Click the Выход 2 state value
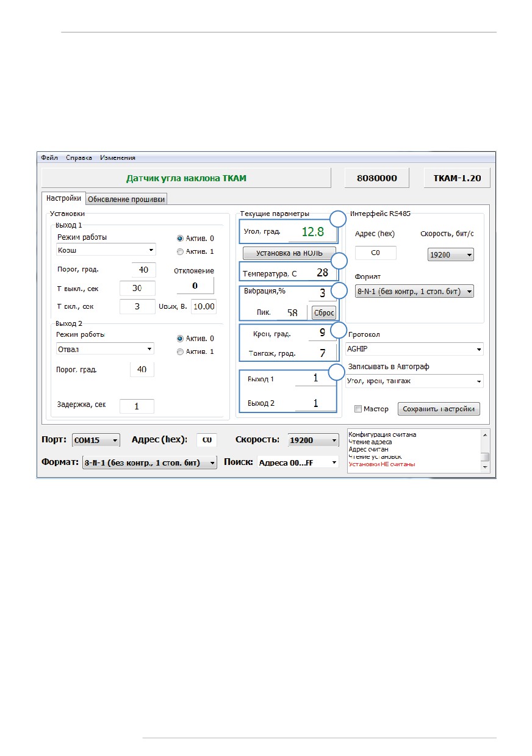The height and width of the screenshot is (756, 532). [315, 403]
